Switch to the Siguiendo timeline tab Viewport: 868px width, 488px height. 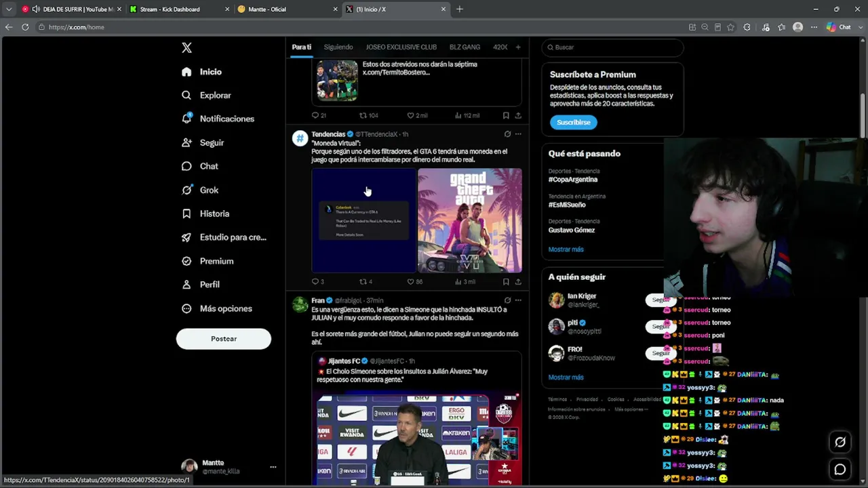pyautogui.click(x=338, y=47)
